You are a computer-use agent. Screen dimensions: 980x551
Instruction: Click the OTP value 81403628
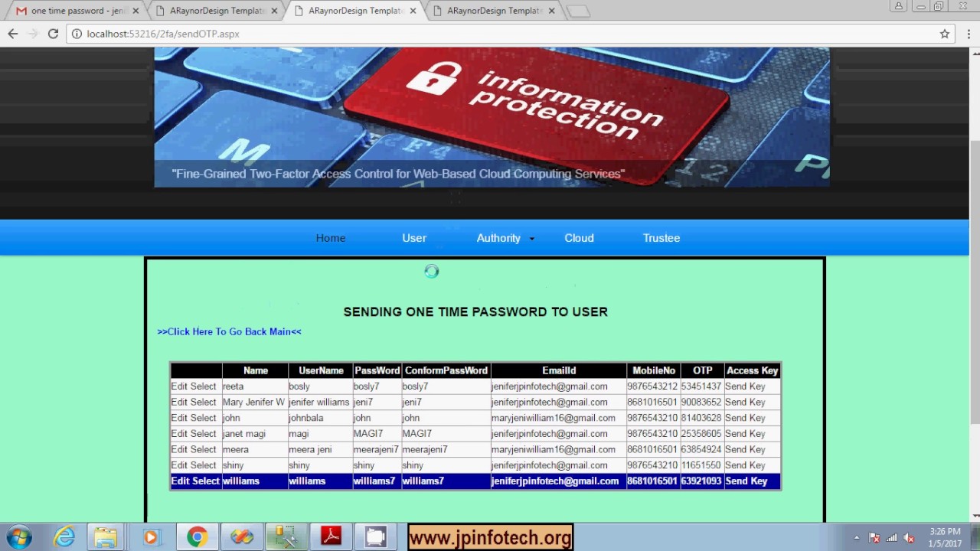click(x=701, y=418)
